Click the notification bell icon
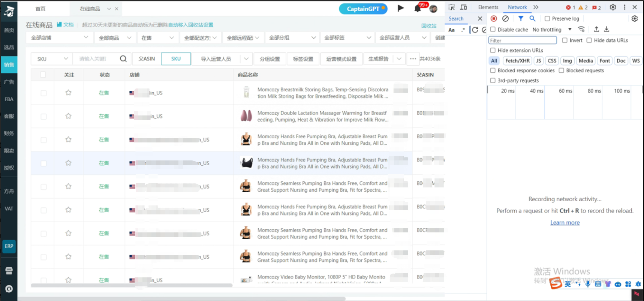Screen dimensions: 644x301 tap(418, 9)
